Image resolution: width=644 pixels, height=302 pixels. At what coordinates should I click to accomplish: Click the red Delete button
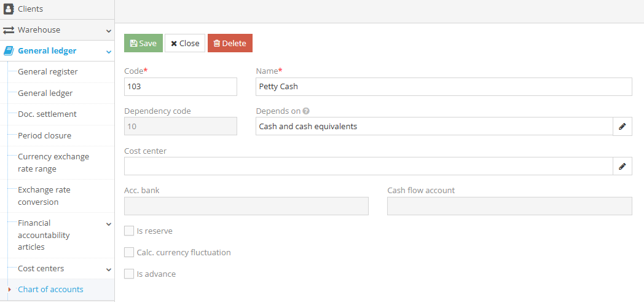click(x=230, y=43)
